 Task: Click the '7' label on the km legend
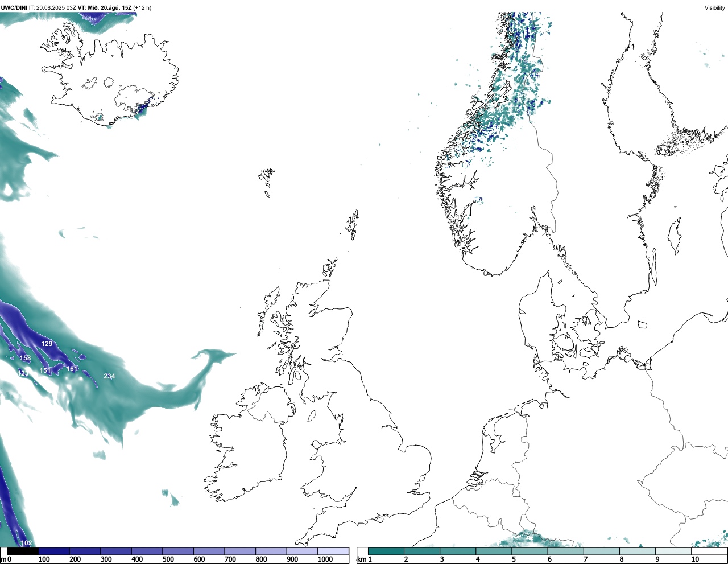pyautogui.click(x=585, y=559)
